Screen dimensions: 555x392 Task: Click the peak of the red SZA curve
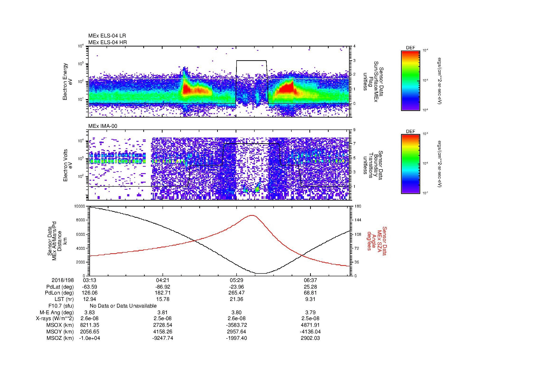[x=252, y=215]
